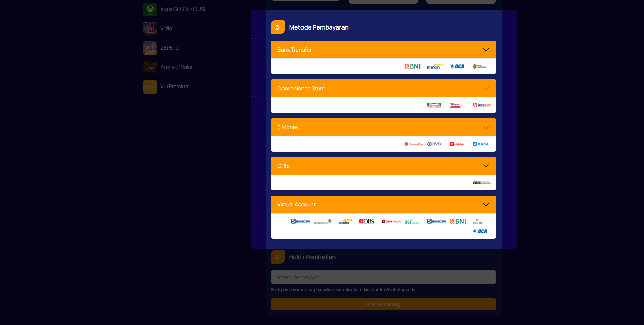Choose BCA logo under Bank Transfer
644x325 pixels.
pos(457,66)
